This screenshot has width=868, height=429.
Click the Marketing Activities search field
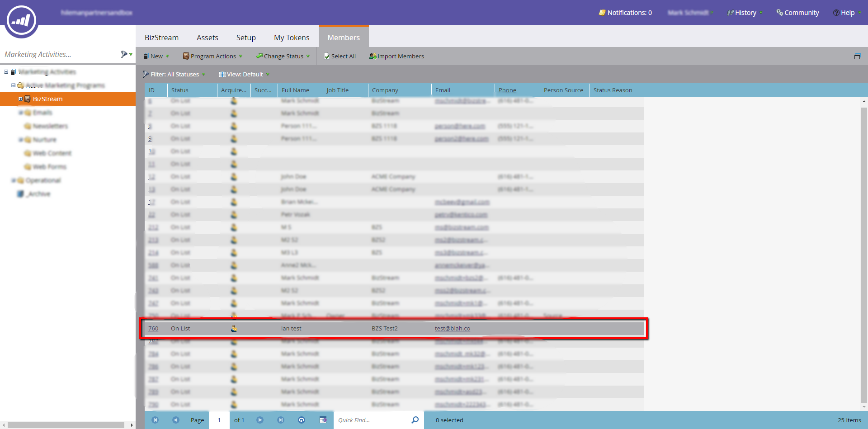coord(60,54)
